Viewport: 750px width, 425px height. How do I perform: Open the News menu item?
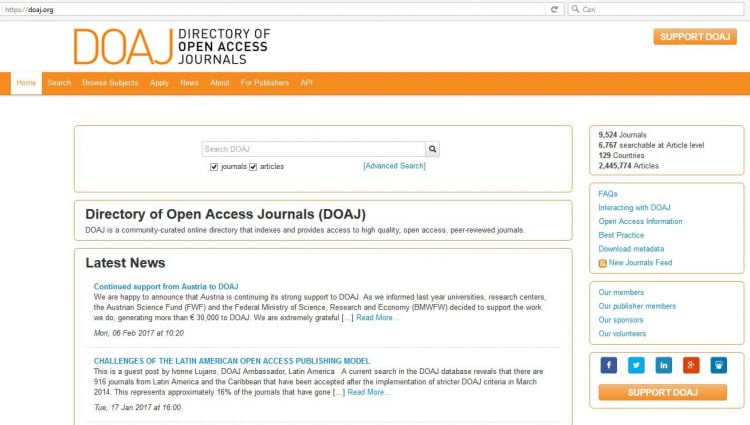coord(189,83)
